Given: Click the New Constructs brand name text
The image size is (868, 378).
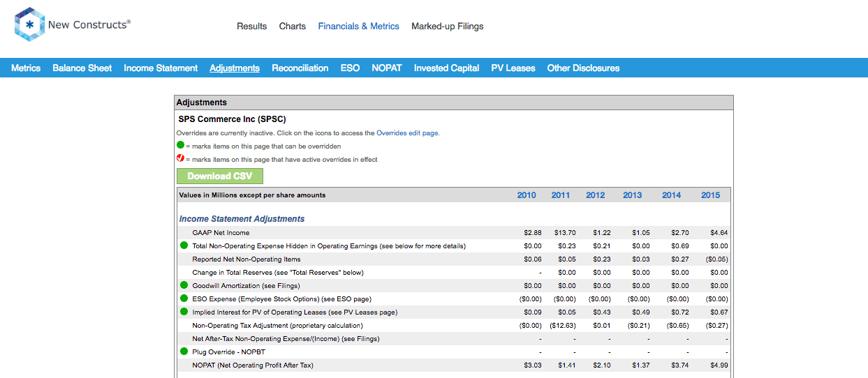Looking at the screenshot, I should (x=89, y=24).
